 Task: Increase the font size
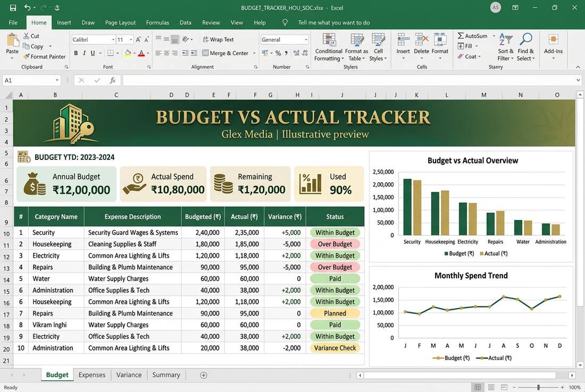(138, 39)
